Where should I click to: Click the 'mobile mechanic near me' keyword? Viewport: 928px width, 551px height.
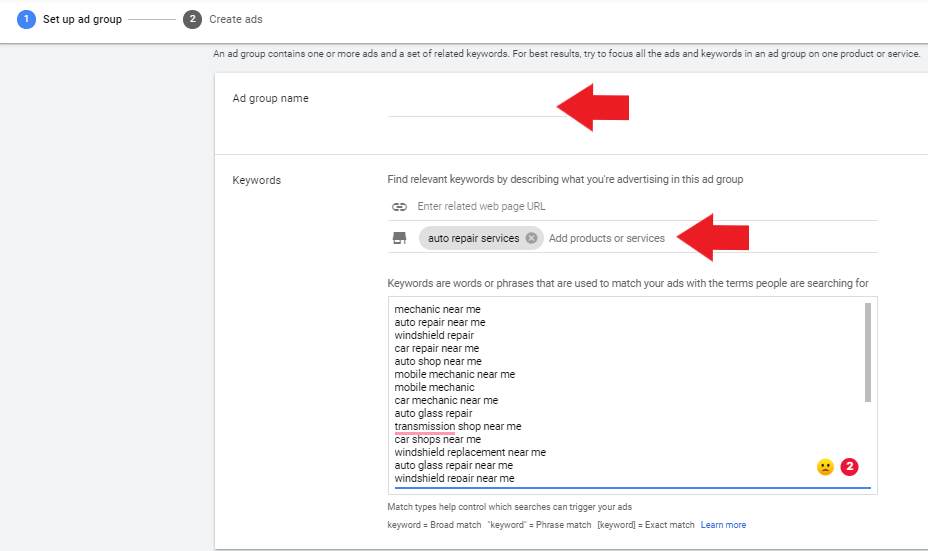(x=455, y=374)
